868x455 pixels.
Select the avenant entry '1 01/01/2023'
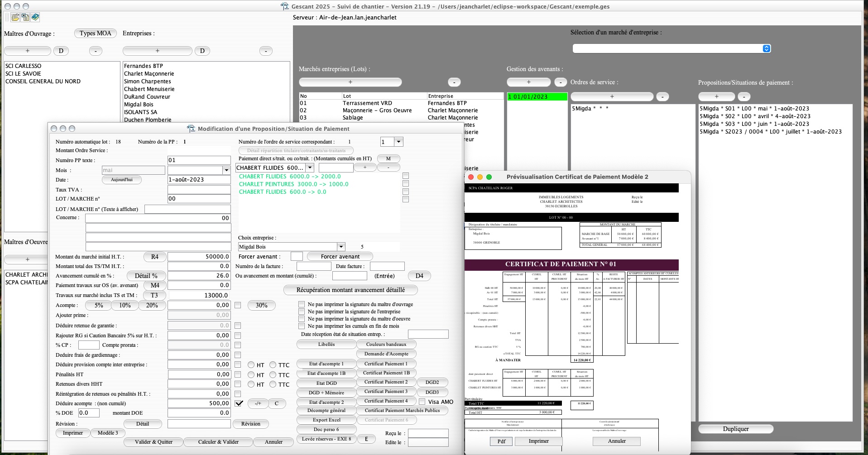pyautogui.click(x=537, y=97)
